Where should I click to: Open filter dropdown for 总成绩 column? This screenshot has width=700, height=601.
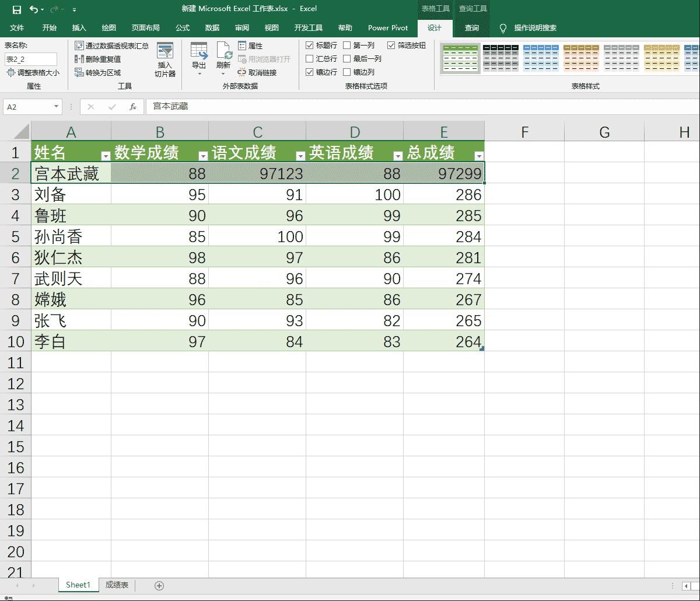(x=479, y=156)
